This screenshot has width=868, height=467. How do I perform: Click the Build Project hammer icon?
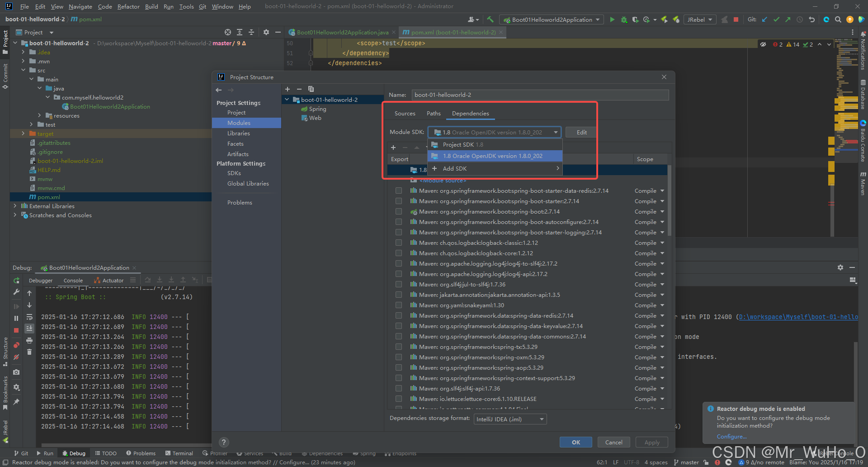pyautogui.click(x=490, y=19)
